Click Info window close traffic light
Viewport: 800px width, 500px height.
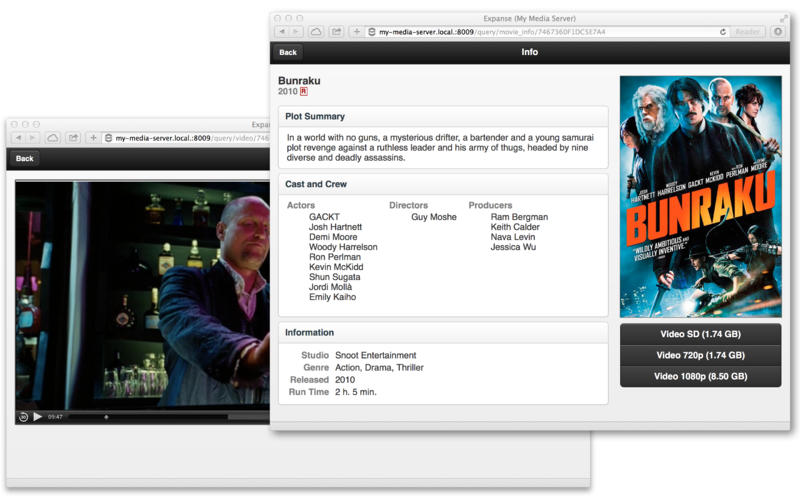coord(278,18)
